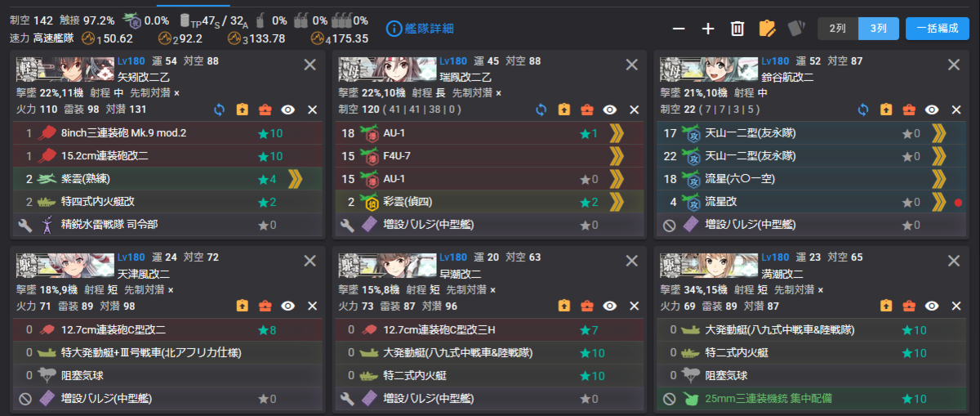
Task: Click the plus icon to add a ship slot
Action: [708, 29]
